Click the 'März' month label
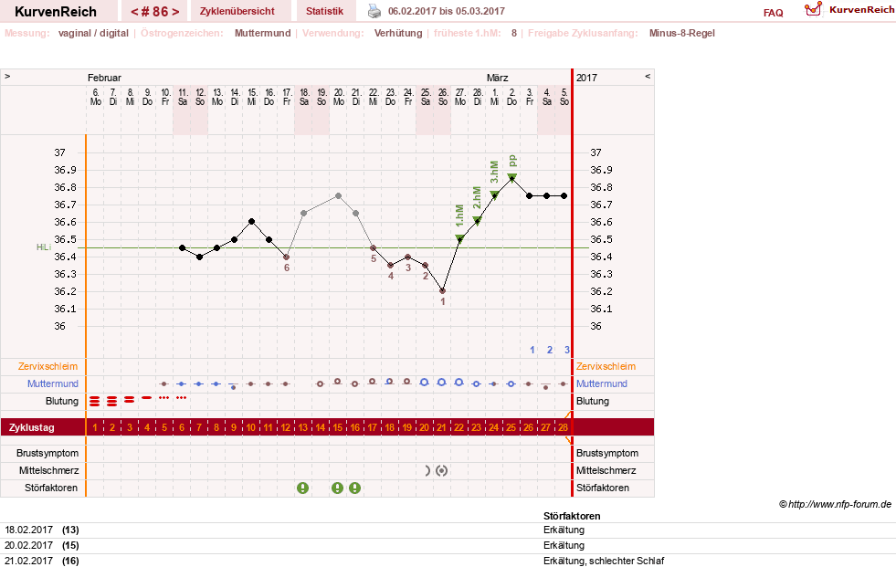 pos(498,78)
